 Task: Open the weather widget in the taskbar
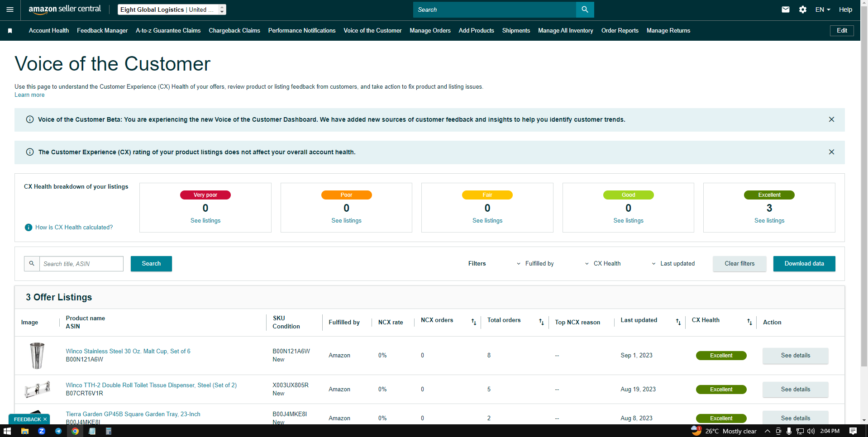[724, 431]
